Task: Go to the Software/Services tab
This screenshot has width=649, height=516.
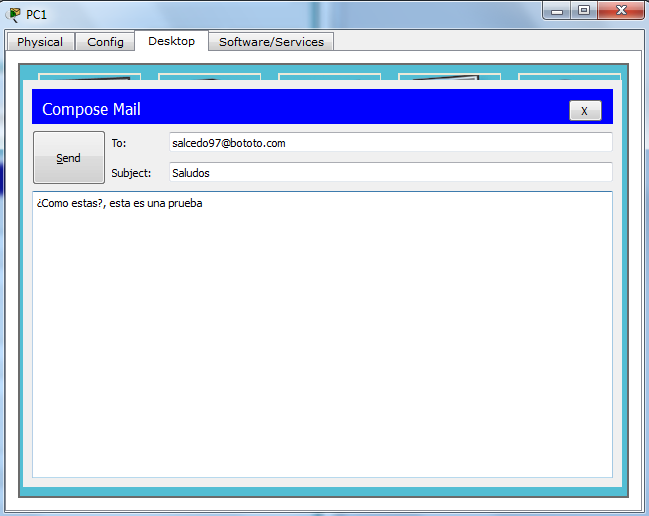Action: coord(271,42)
